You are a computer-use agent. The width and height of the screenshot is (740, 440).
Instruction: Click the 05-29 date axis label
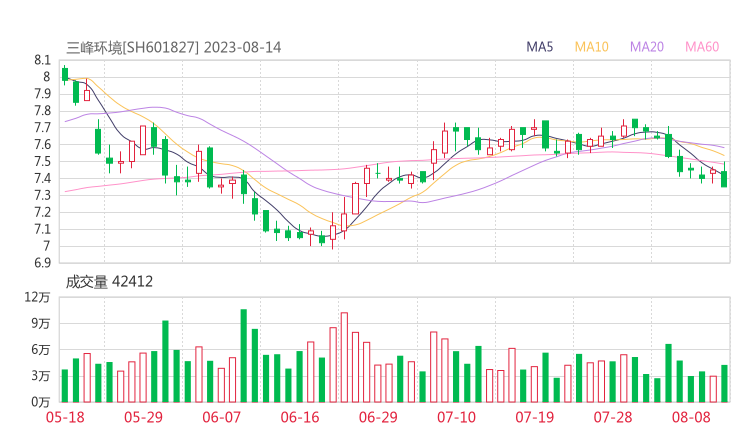143,417
